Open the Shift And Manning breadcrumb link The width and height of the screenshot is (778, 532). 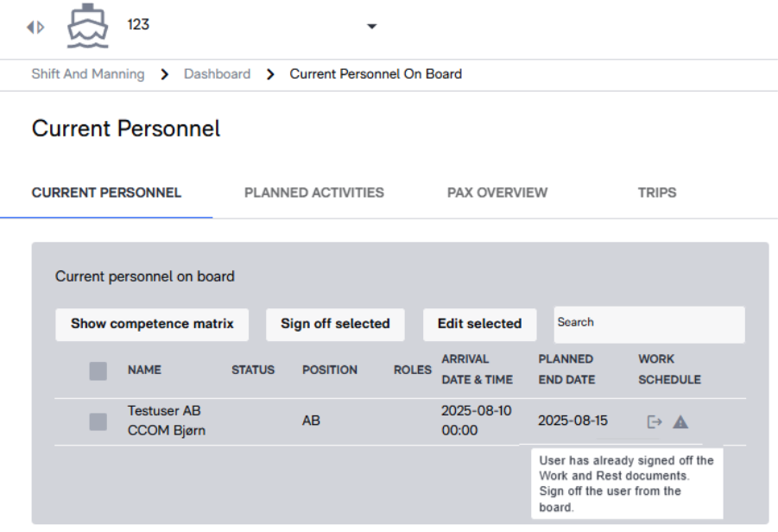click(x=88, y=74)
